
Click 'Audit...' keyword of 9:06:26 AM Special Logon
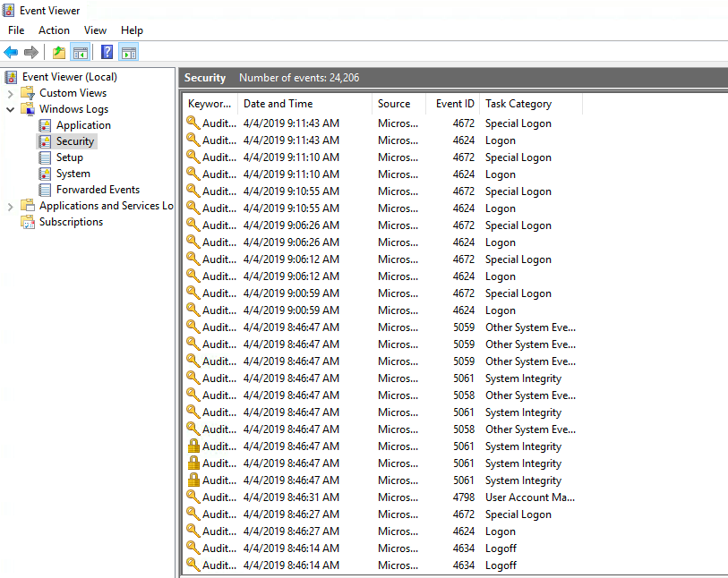pyautogui.click(x=219, y=225)
